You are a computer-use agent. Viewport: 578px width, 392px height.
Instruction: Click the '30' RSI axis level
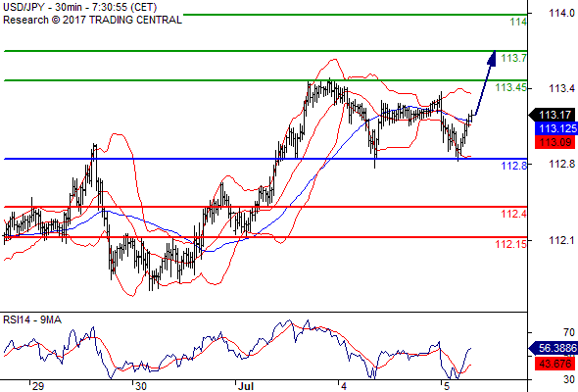pyautogui.click(x=569, y=379)
